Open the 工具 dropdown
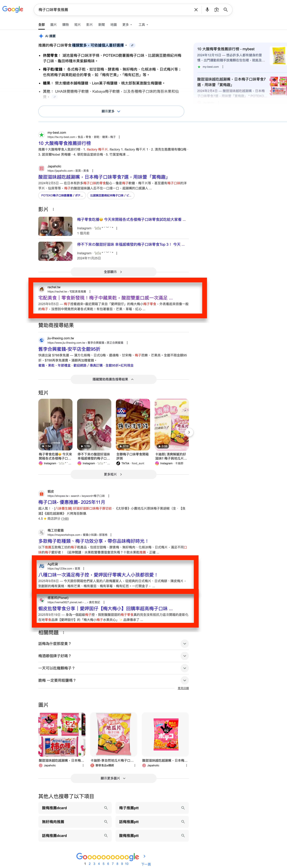 click(143, 25)
